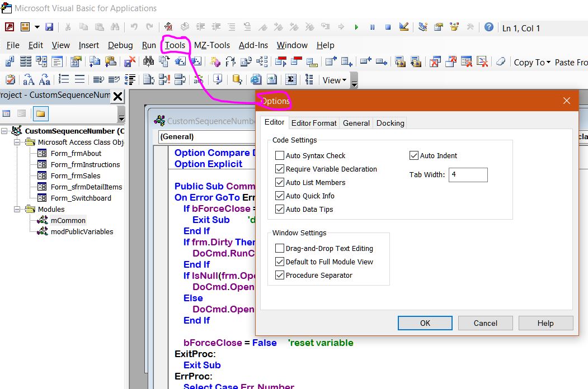This screenshot has height=389, width=588.
Task: Click the lowercase-to-uppercase aA icon
Action: (29, 79)
